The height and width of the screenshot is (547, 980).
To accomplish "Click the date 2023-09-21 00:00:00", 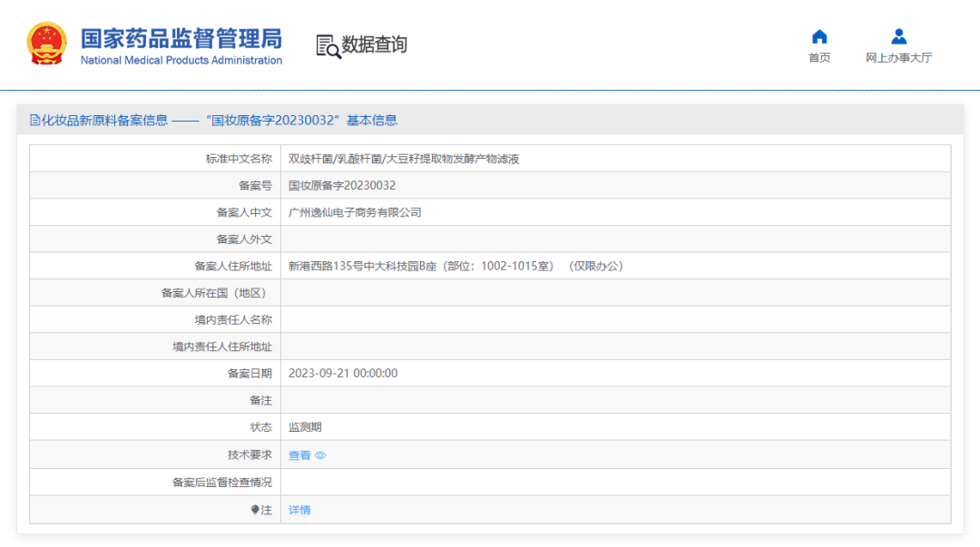I will [342, 373].
